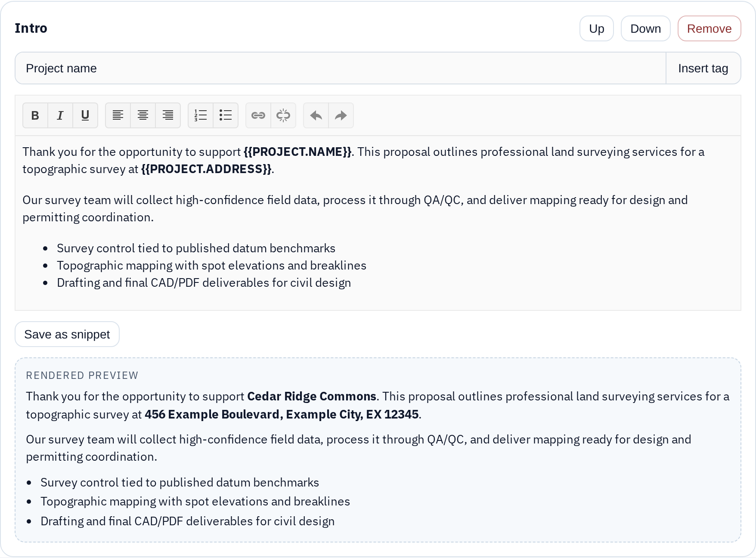This screenshot has height=558, width=756.
Task: Apply italic formatting
Action: tap(60, 115)
